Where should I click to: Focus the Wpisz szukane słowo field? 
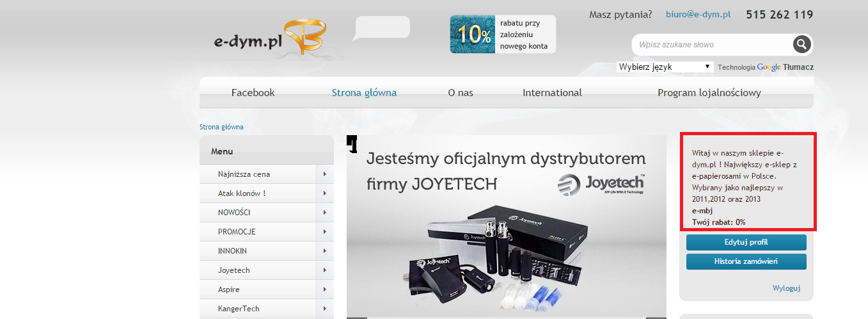click(712, 45)
